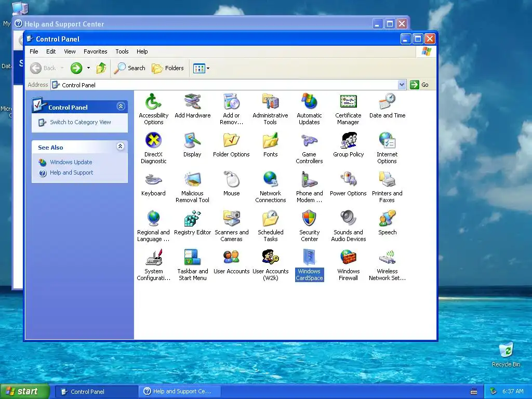Screen dimensions: 532x399
Task: Select Sounds and Audio Devices icon
Action: tap(348, 219)
